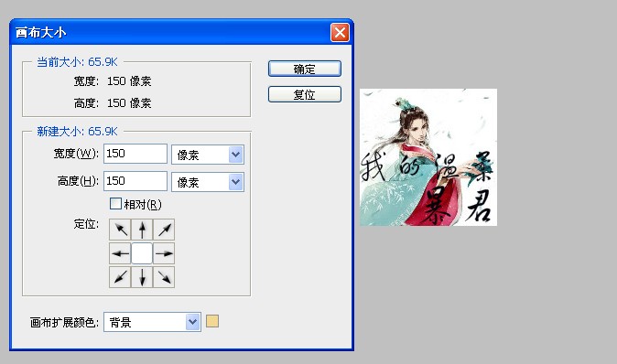Set anchor to bottom-right arrow
This screenshot has width=617, height=364.
pyautogui.click(x=164, y=277)
